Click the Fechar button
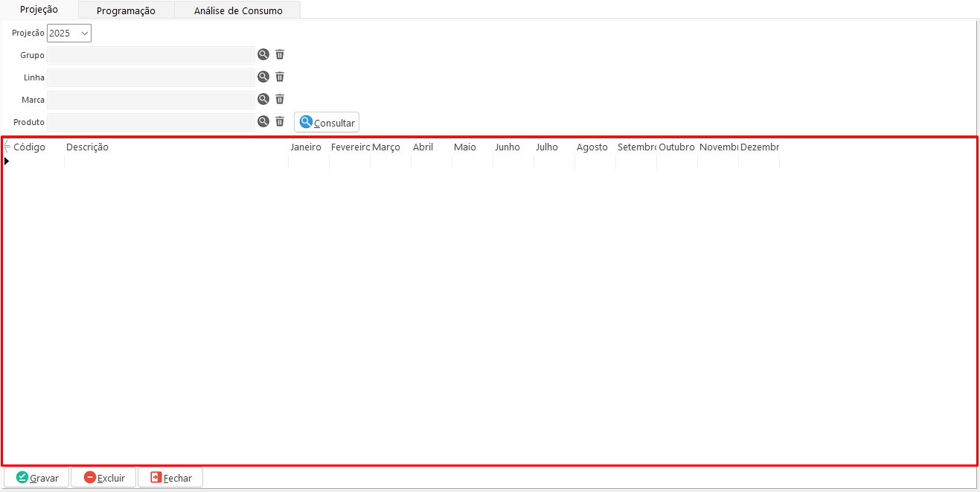 (170, 478)
